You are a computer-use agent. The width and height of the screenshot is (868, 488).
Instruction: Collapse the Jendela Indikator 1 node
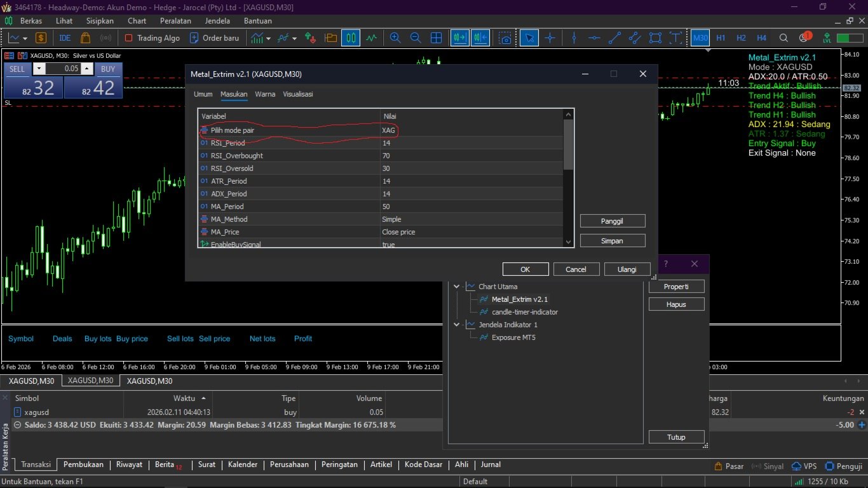tap(456, 325)
